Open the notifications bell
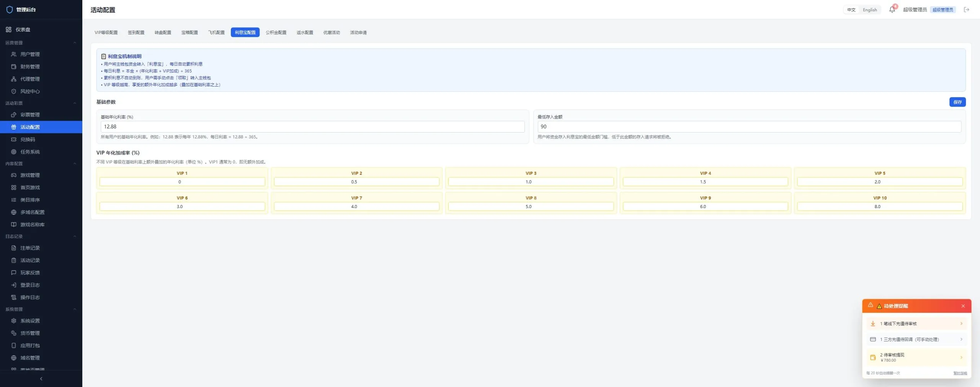Image resolution: width=980 pixels, height=387 pixels. tap(892, 10)
